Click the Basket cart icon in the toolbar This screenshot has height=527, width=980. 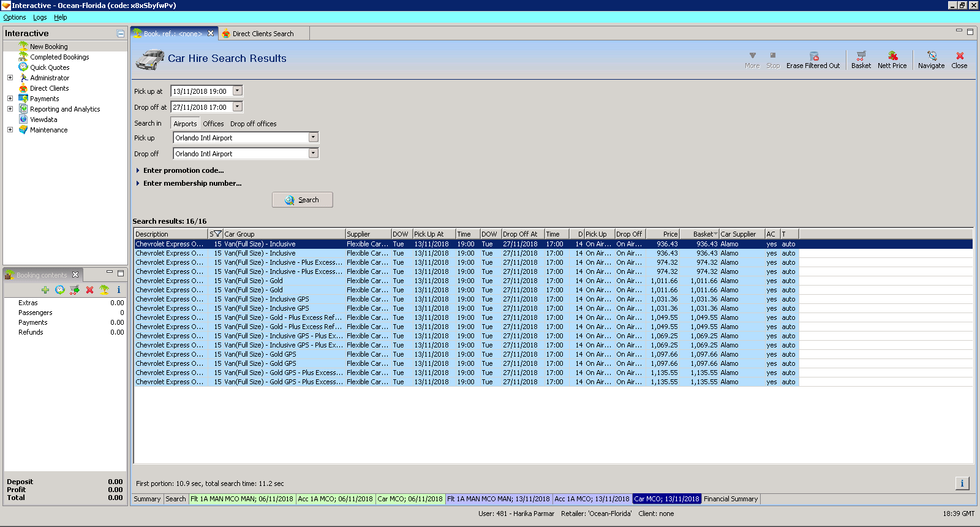[861, 56]
